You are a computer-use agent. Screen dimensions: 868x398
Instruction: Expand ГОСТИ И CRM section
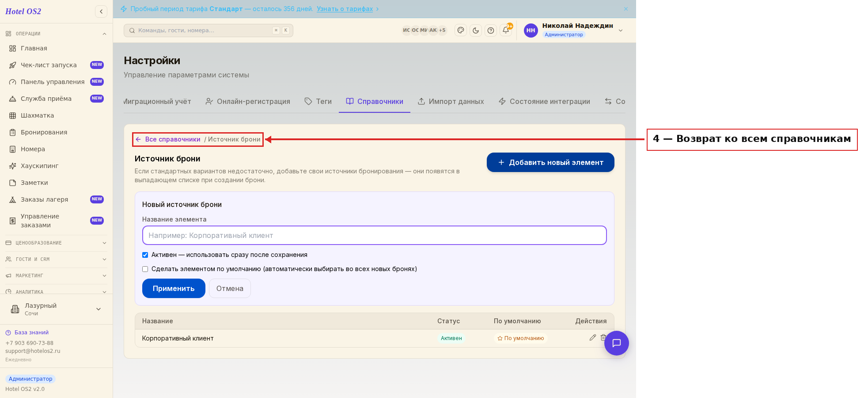[x=56, y=259]
